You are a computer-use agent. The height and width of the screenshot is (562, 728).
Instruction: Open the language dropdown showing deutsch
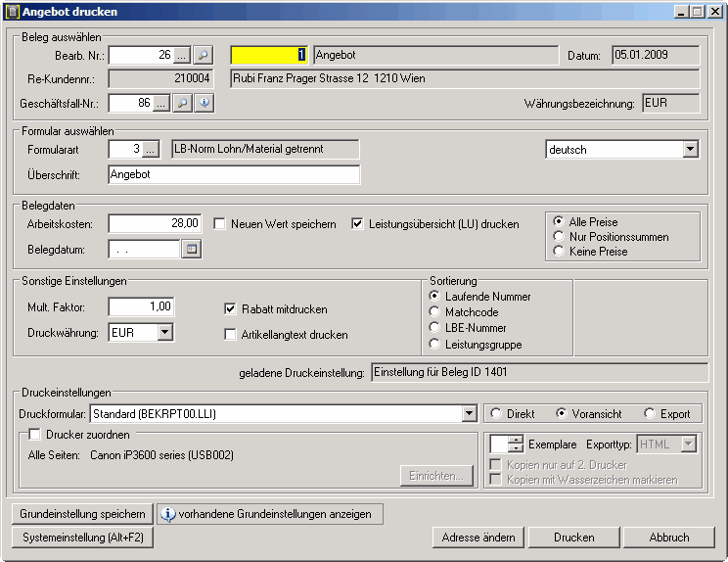(x=690, y=150)
